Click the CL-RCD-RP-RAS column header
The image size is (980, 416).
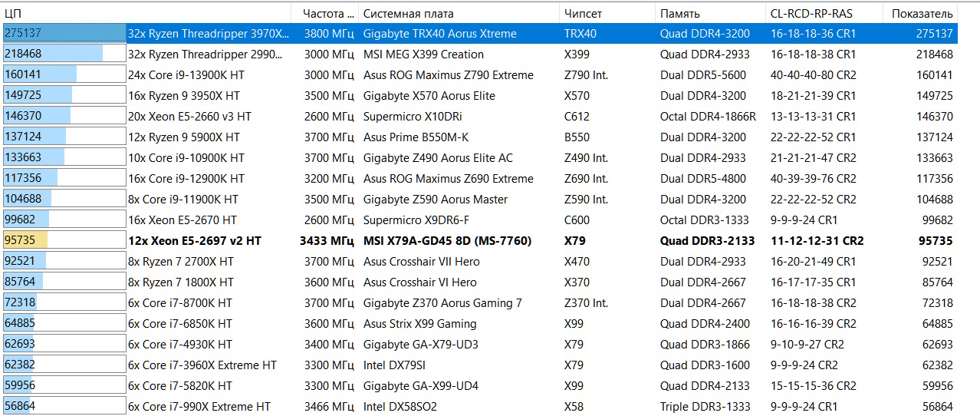[824, 13]
